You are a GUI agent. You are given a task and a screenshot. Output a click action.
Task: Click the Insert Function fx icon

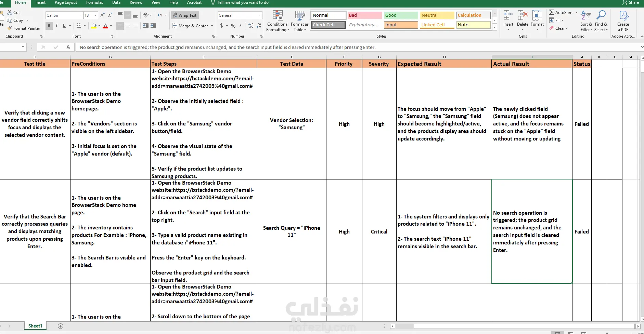click(68, 47)
